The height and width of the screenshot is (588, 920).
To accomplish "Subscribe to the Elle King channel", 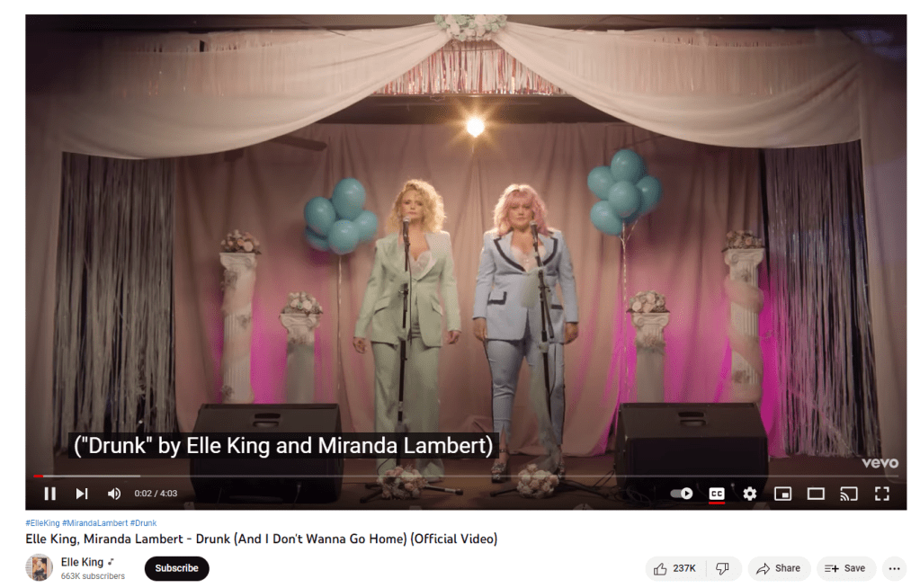I will pos(176,568).
